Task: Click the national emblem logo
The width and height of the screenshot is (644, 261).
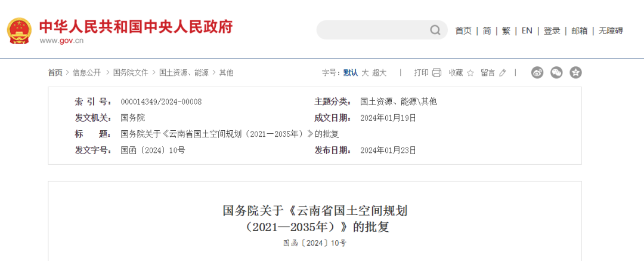Action: 19,30
